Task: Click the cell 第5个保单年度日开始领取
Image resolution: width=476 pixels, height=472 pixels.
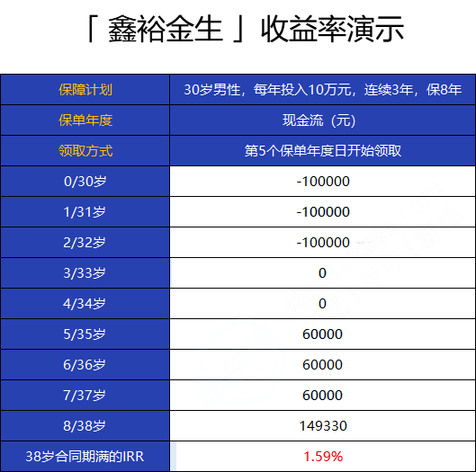Action: click(322, 151)
